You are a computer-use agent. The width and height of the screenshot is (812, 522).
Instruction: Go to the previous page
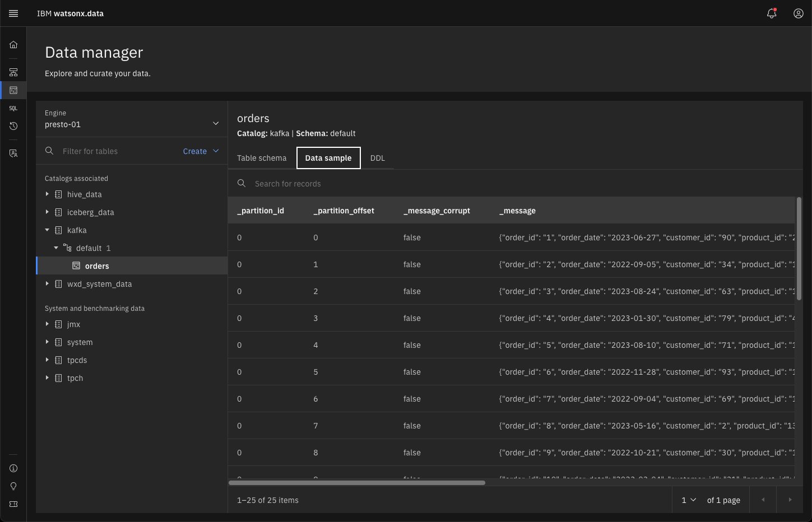point(763,500)
